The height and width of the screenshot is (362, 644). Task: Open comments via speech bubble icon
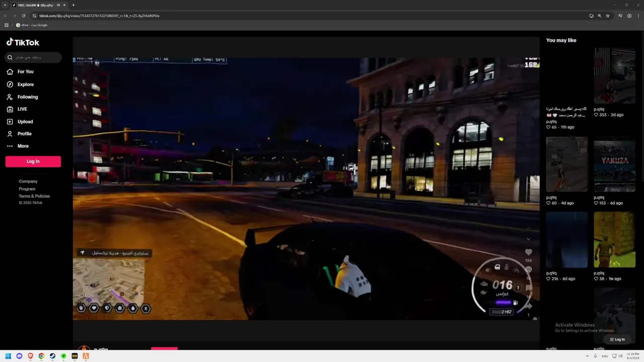528,270
